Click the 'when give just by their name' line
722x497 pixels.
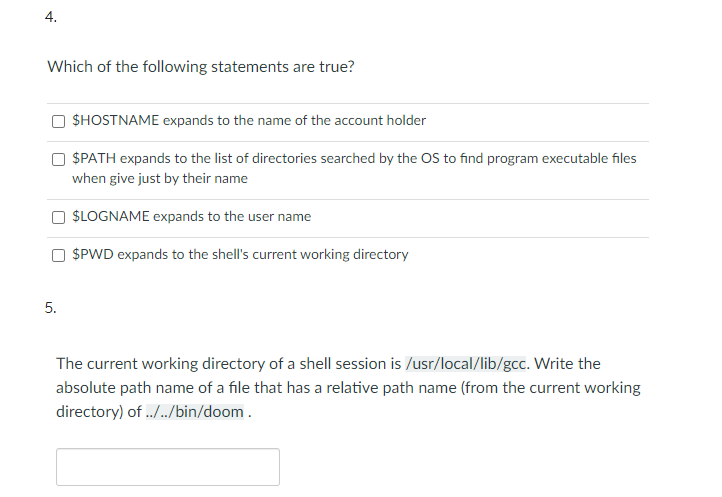point(160,178)
